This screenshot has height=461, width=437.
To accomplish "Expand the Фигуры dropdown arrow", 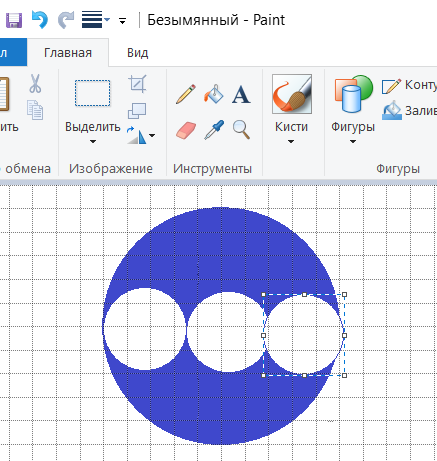I will coord(353,141).
